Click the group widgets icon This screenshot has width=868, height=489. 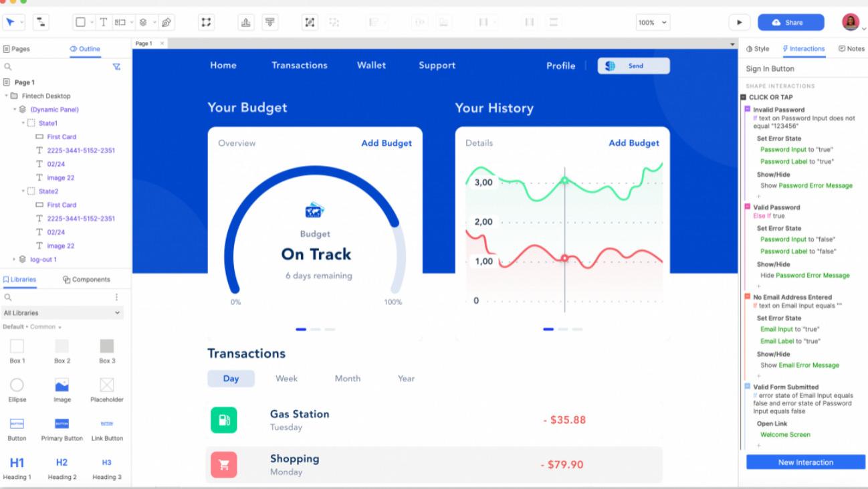click(x=310, y=22)
